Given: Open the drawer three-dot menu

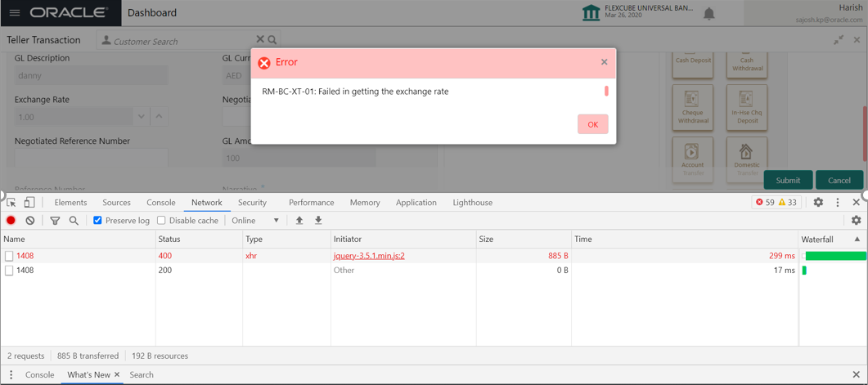Looking at the screenshot, I should click(x=11, y=374).
